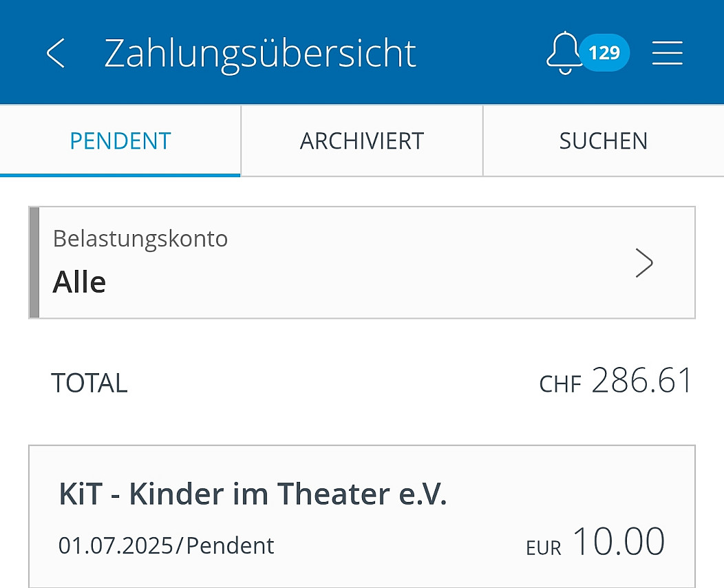
Task: Click the Belastungskonto label text
Action: click(140, 239)
